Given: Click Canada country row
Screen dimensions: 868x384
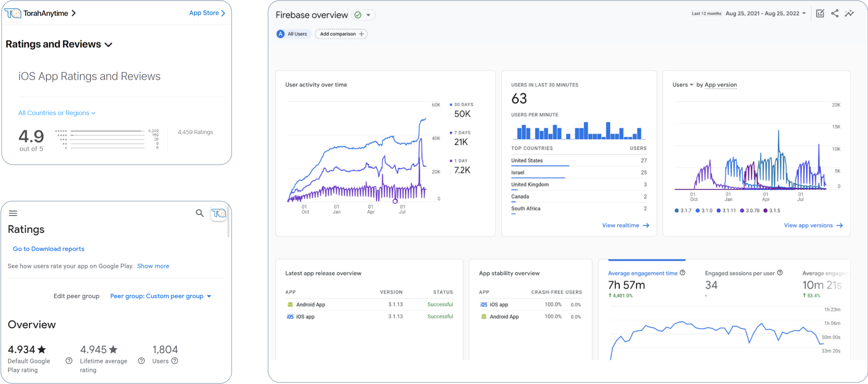Looking at the screenshot, I should point(579,196).
